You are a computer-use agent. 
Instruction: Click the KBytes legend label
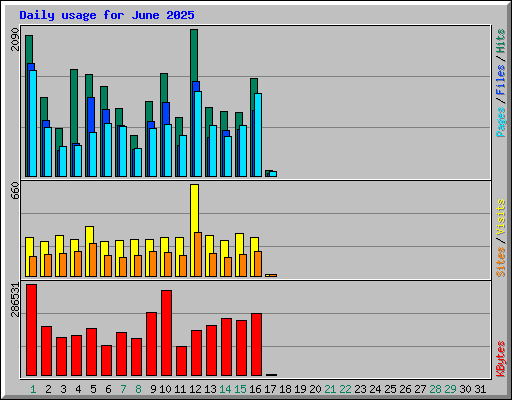coord(501,358)
